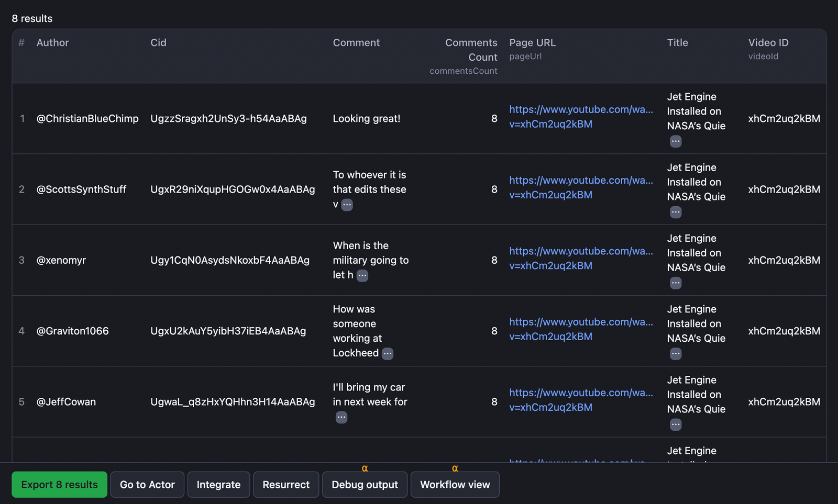Screen dimensions: 838x504
Task: Expand truncated comment from @ScottsSynthStuff
Action: click(x=347, y=205)
